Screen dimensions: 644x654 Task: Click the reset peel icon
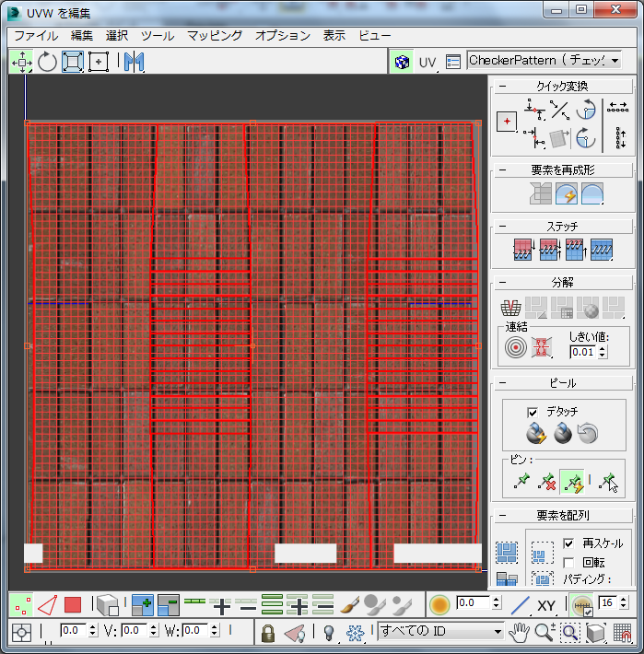pos(588,433)
